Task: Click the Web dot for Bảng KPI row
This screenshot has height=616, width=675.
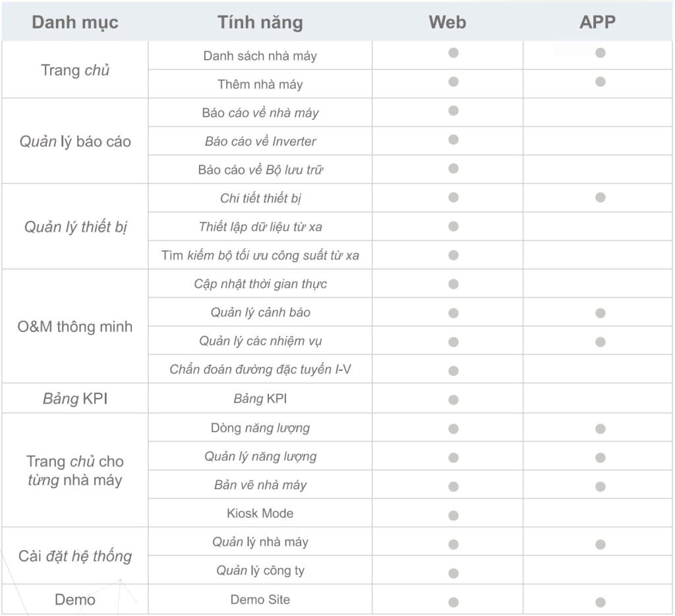Action: 454,400
